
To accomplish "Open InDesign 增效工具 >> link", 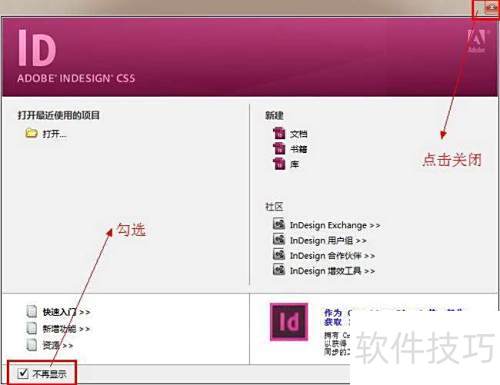I will tap(332, 271).
